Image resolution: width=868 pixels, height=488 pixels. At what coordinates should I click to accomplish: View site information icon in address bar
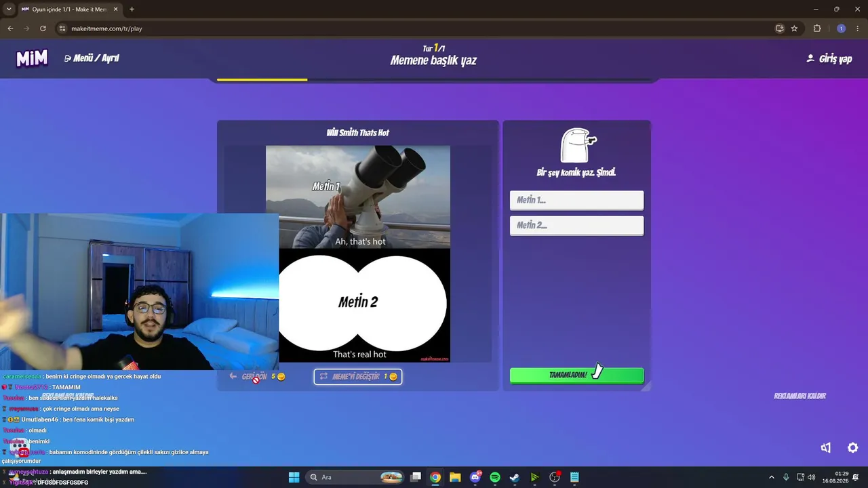click(x=62, y=28)
